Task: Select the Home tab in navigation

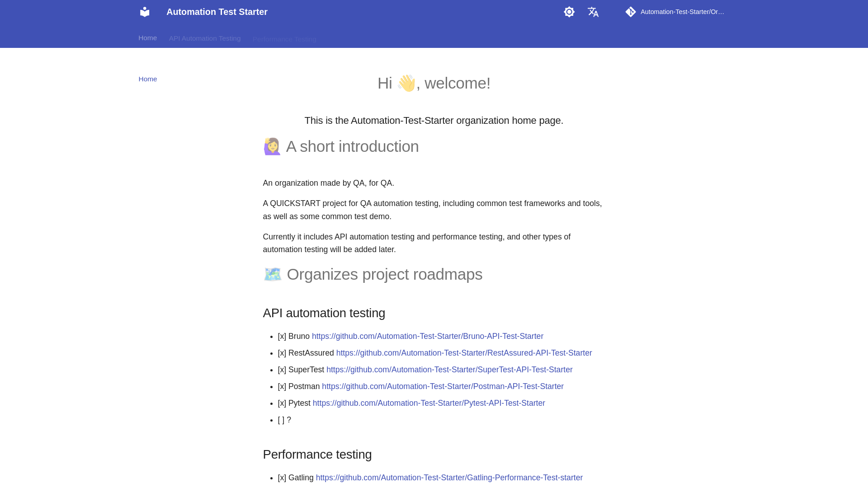Action: 147,38
